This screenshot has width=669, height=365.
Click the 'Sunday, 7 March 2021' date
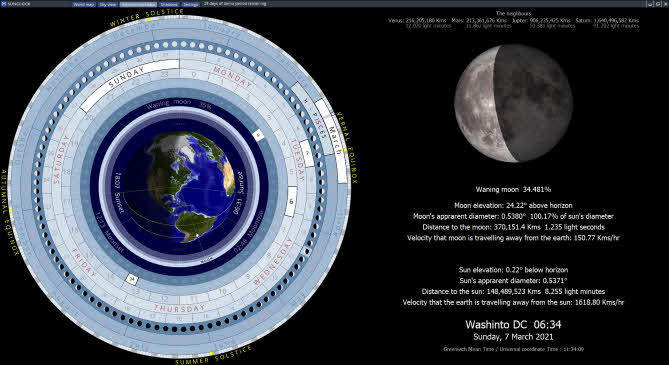[513, 337]
